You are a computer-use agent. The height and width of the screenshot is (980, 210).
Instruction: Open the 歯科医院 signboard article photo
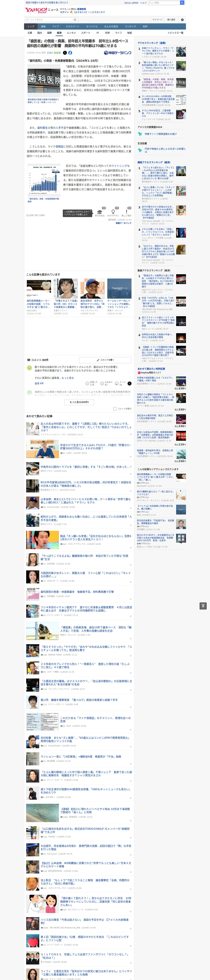point(44,81)
